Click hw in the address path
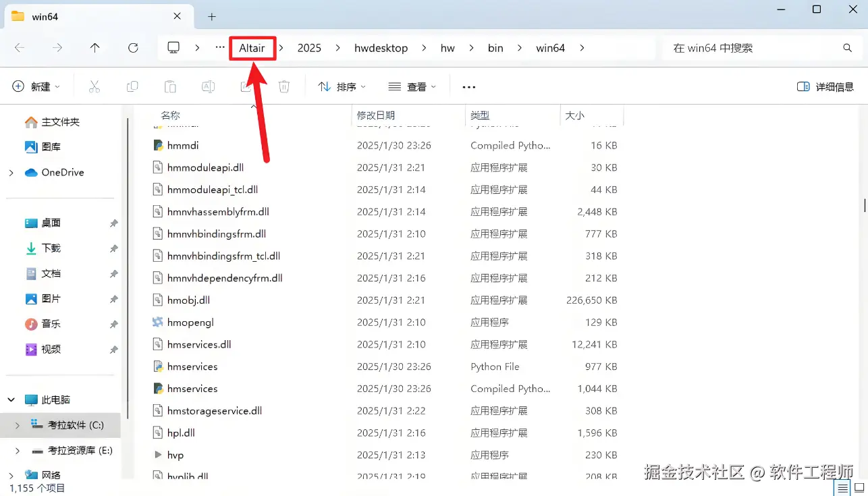The image size is (868, 496). [x=447, y=48]
